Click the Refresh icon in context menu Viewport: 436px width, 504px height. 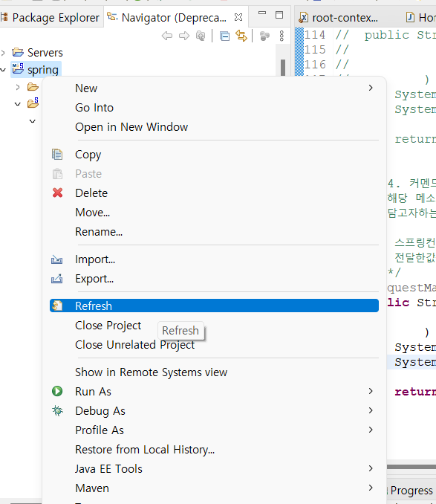pyautogui.click(x=57, y=306)
